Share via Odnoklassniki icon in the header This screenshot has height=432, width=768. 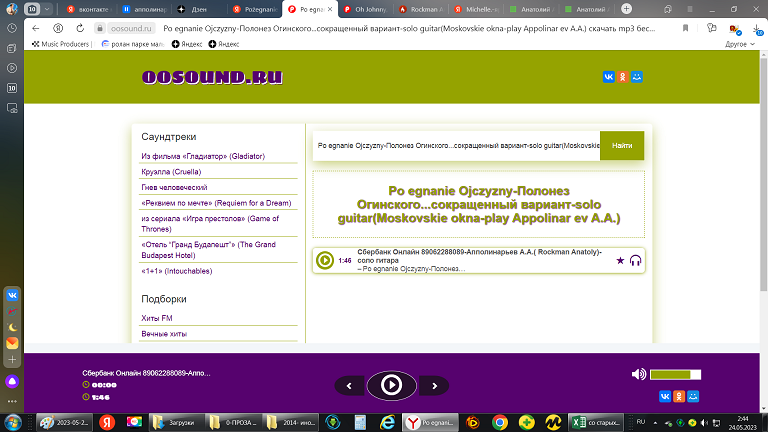click(x=623, y=77)
